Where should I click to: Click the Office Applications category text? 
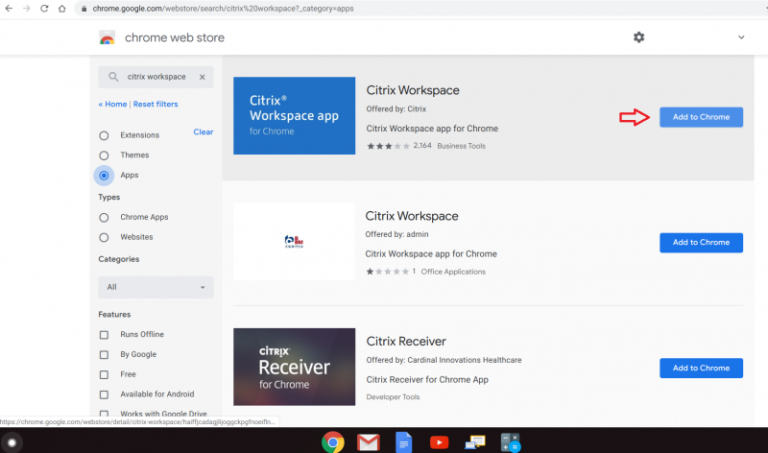point(453,272)
